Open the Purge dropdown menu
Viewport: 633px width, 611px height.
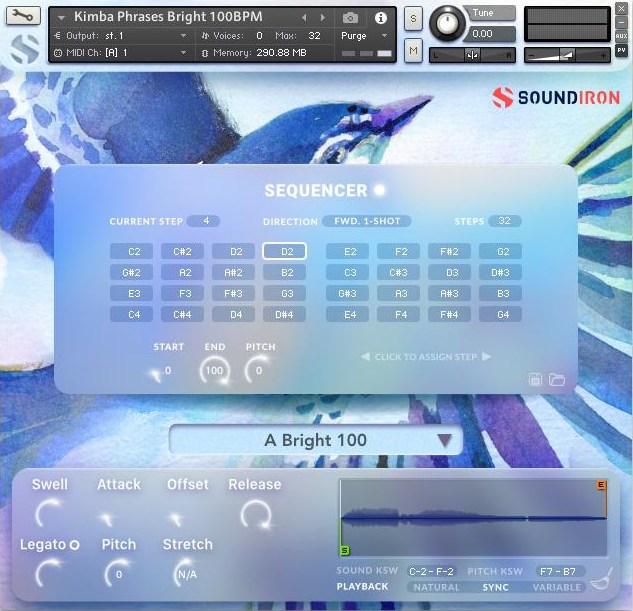tap(364, 36)
